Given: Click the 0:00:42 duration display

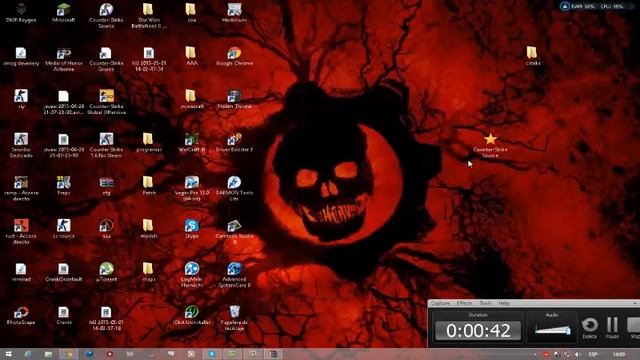Looking at the screenshot, I should point(478,331).
